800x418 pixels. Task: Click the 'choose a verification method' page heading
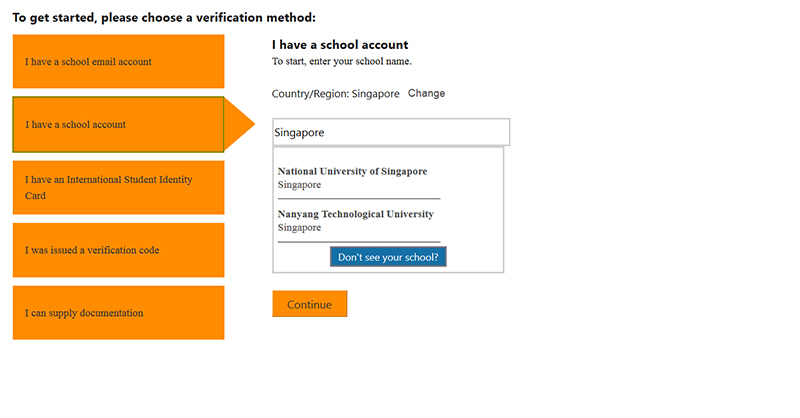(164, 18)
